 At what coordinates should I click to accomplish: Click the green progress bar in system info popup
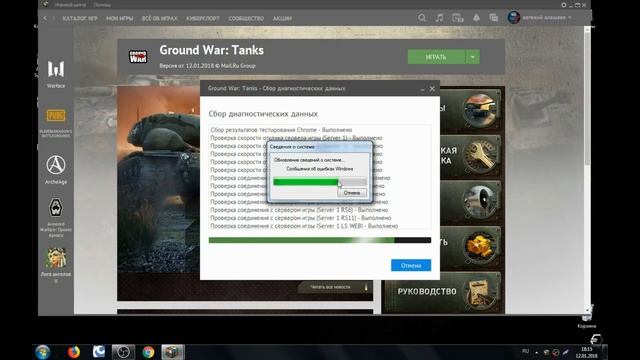(x=320, y=182)
